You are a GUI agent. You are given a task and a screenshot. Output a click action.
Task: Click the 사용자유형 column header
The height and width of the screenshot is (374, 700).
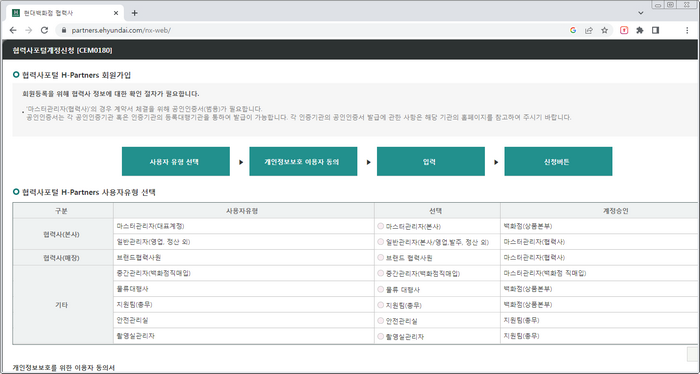click(244, 211)
